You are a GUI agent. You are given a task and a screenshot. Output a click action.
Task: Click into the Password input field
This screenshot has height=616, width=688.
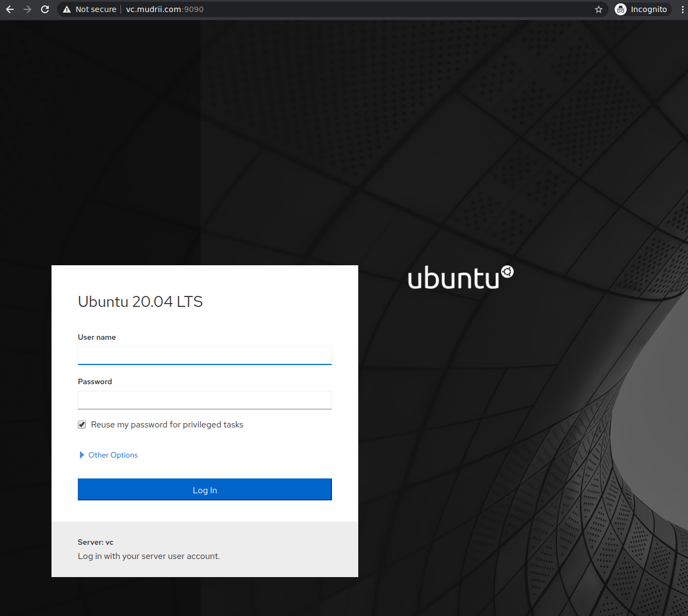point(204,400)
